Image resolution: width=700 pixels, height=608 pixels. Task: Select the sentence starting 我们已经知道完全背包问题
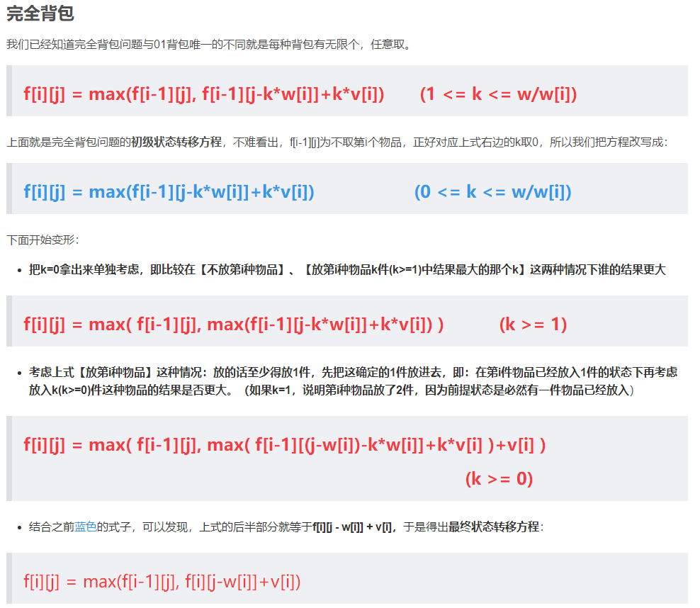click(209, 44)
